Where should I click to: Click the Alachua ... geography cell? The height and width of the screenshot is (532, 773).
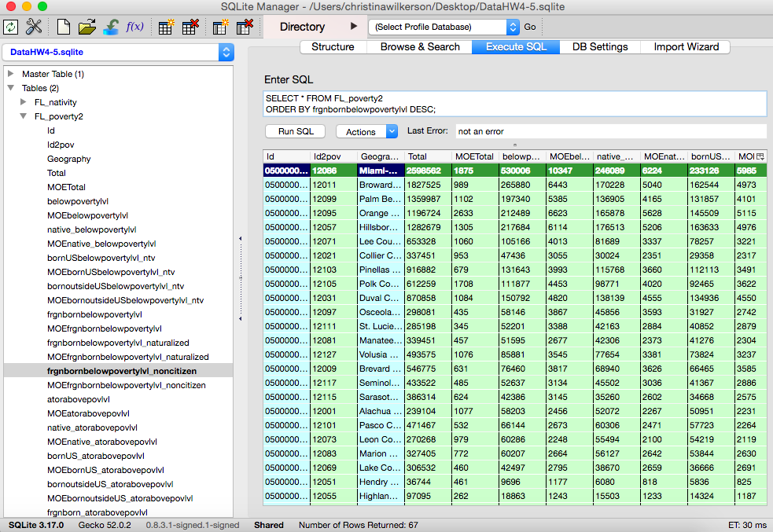[380, 411]
